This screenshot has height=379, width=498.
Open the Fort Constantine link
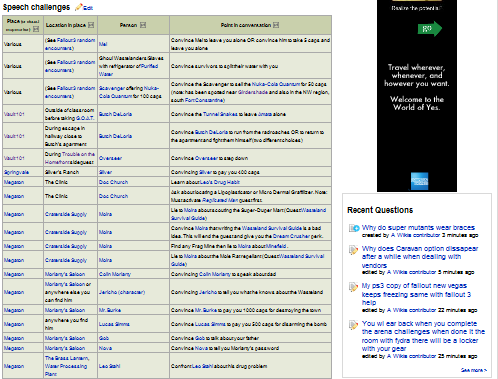click(x=204, y=100)
